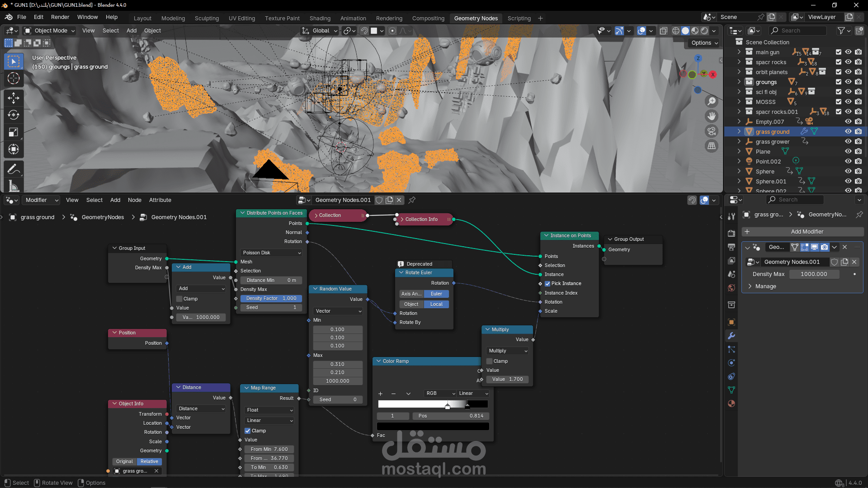This screenshot has width=868, height=488.
Task: Select the Annotate pencil tool
Action: click(x=14, y=169)
